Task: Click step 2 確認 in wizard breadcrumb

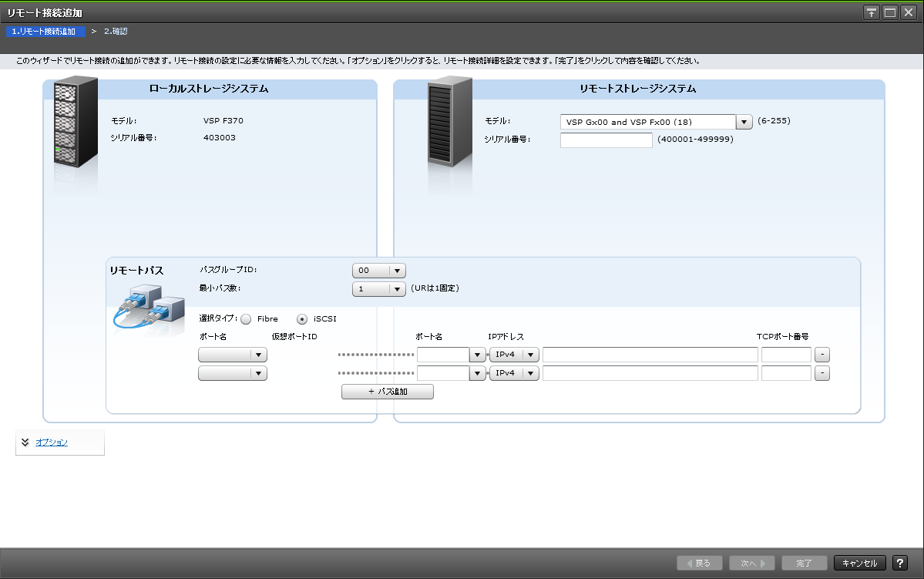Action: click(116, 32)
